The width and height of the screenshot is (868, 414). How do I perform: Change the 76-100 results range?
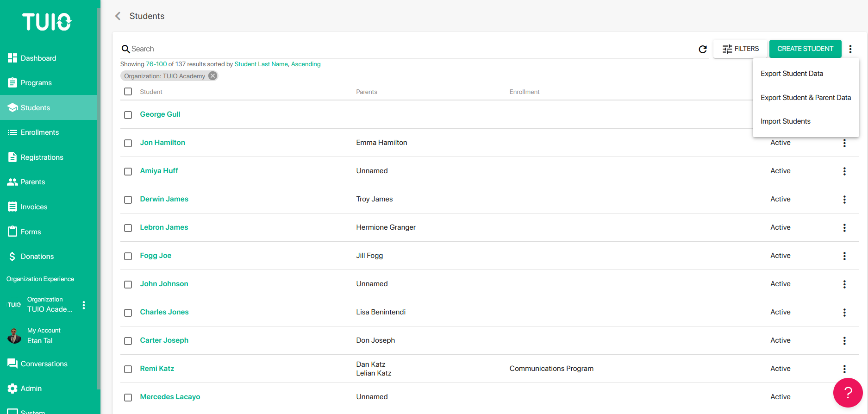156,64
